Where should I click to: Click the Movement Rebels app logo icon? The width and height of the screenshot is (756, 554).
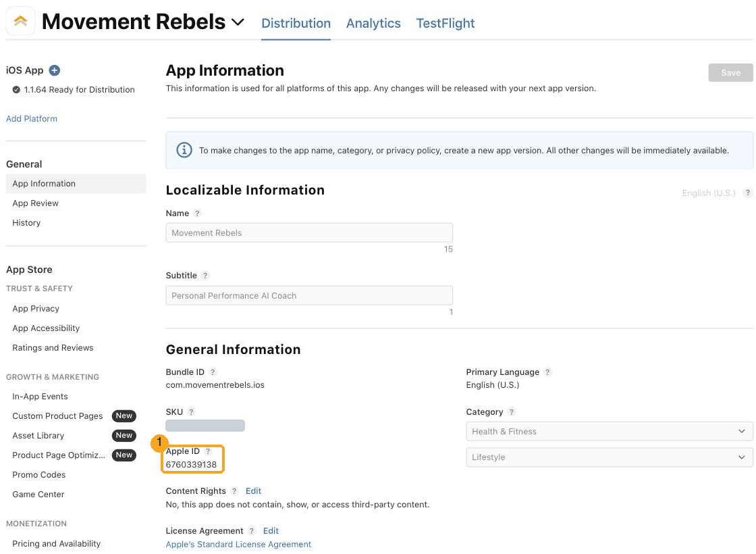(x=20, y=21)
